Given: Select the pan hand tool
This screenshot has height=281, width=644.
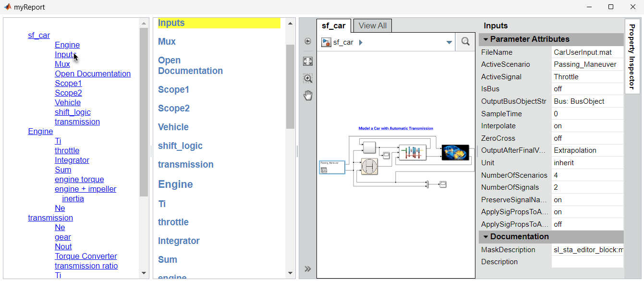Looking at the screenshot, I should pyautogui.click(x=308, y=96).
